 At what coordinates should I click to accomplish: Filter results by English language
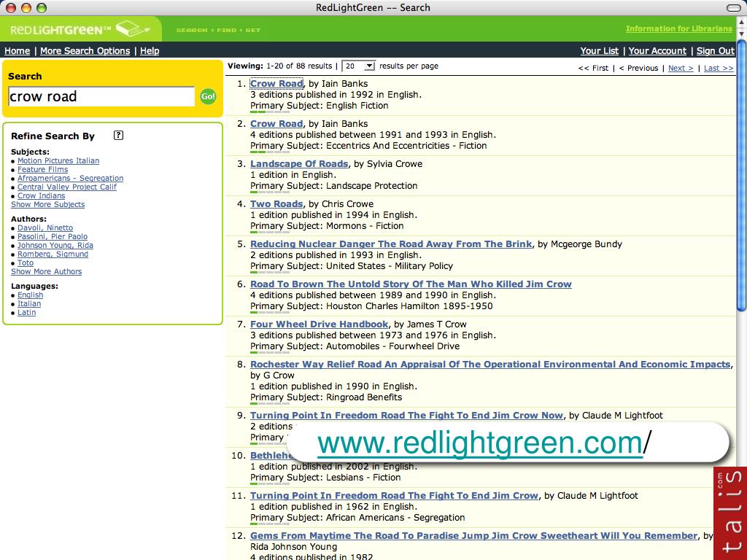(30, 295)
